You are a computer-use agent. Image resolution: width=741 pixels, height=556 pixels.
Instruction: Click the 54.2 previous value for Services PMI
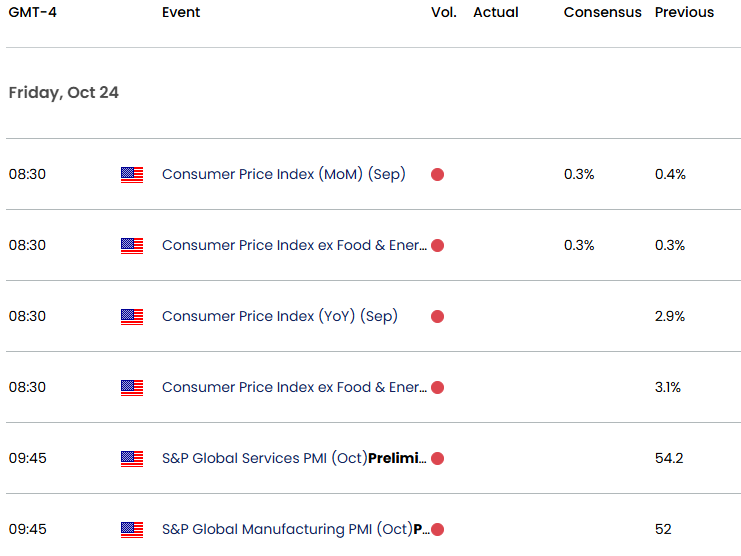tap(669, 458)
